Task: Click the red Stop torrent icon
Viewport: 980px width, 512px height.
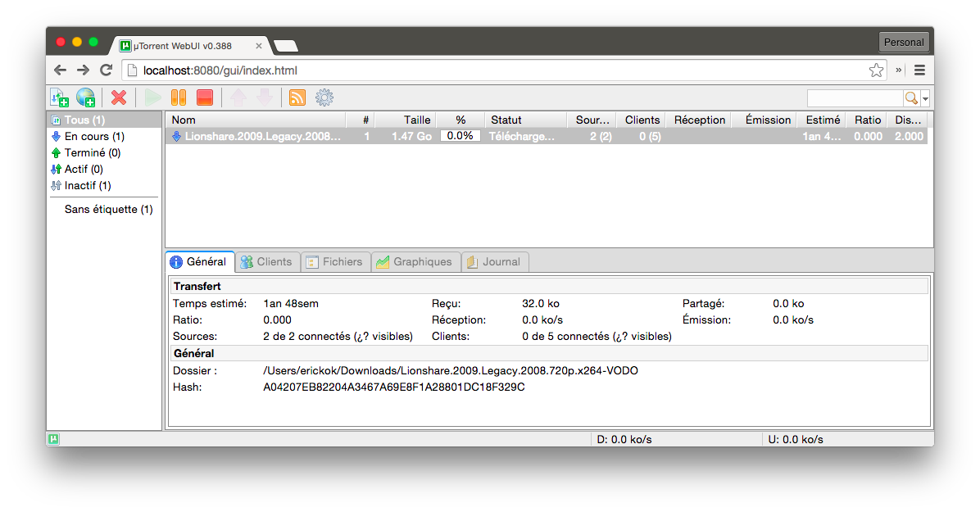Action: (x=205, y=97)
